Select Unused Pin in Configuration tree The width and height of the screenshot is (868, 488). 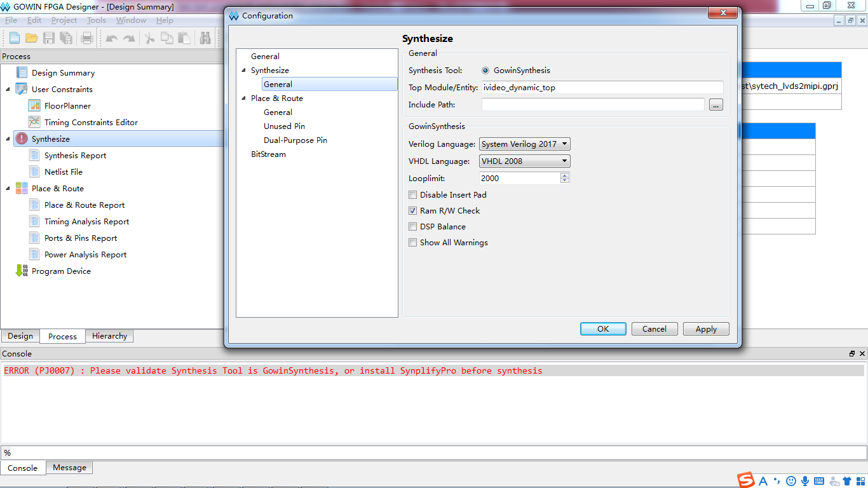tap(285, 126)
